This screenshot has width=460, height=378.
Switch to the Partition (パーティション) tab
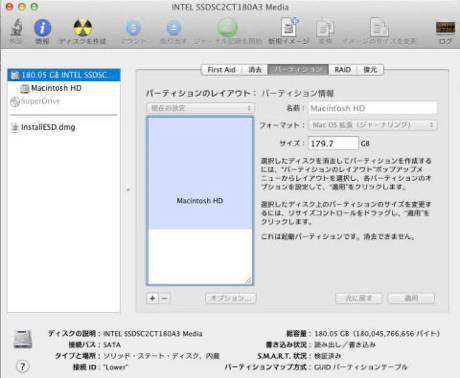coord(298,70)
